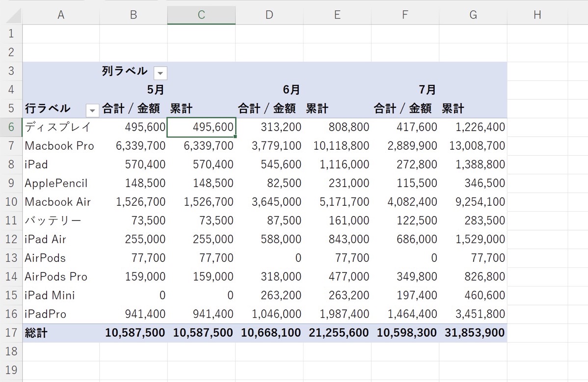This screenshot has height=382, width=588.
Task: Select the 合計 / 金額 header in column D
Action: pyautogui.click(x=269, y=109)
